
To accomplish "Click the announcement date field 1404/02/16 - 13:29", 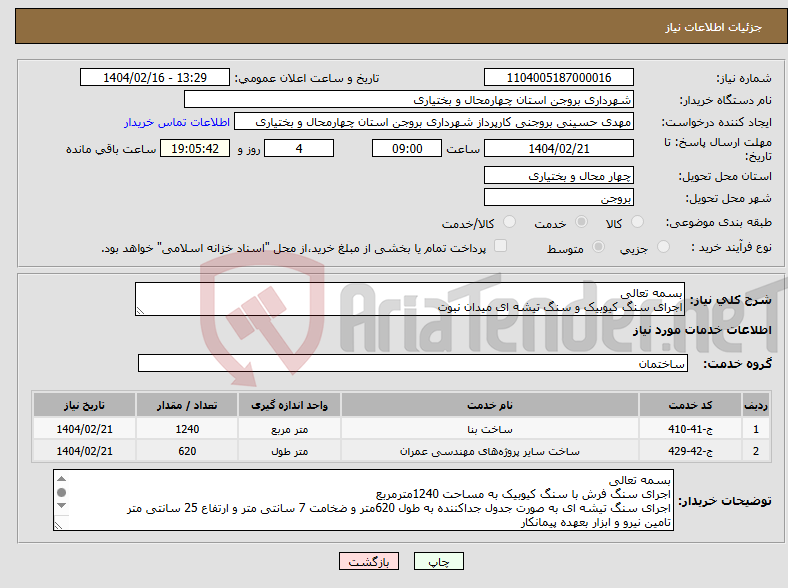I will coord(155,77).
